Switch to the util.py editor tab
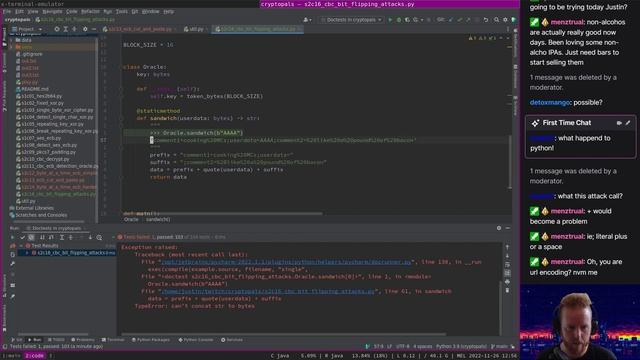This screenshot has height=360, width=640. click(194, 29)
